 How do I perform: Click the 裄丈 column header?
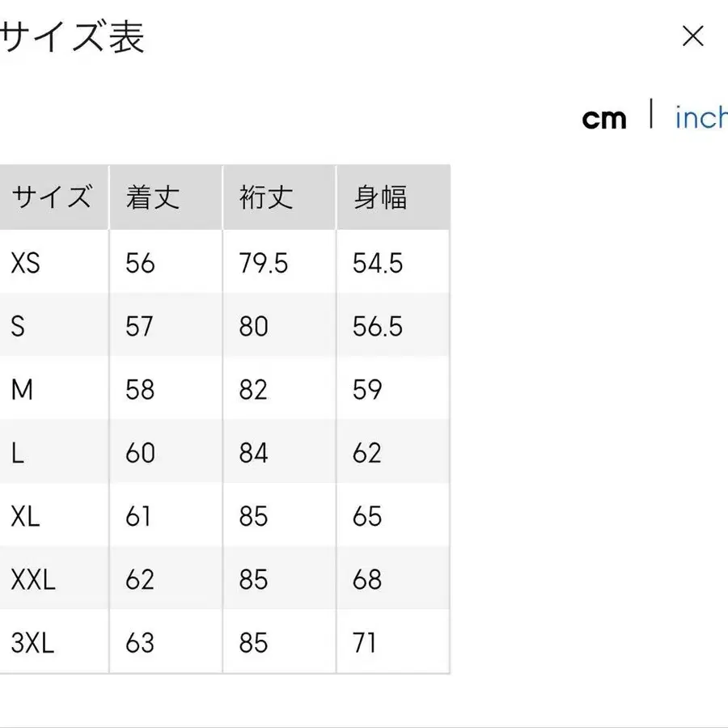[x=267, y=197]
